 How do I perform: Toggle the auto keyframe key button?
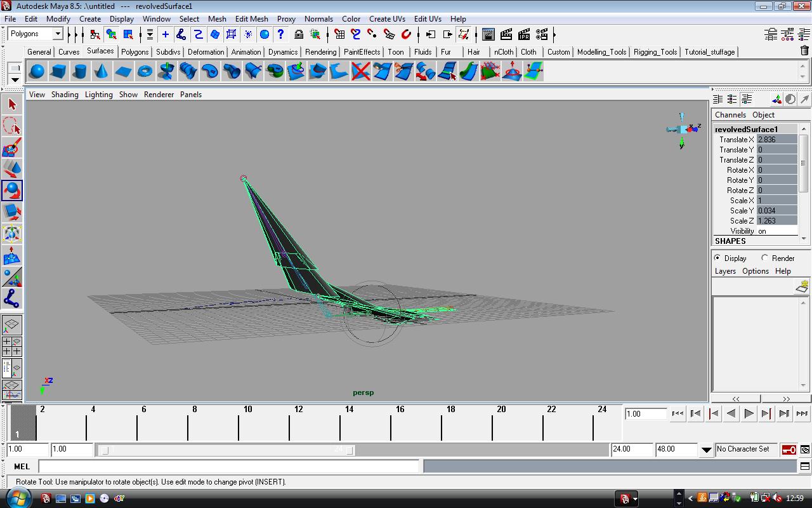(789, 450)
